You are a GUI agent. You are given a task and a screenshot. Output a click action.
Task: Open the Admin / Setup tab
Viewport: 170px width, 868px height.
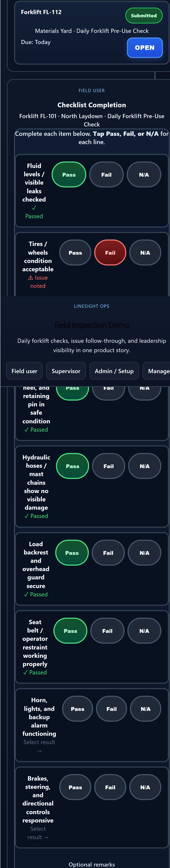(114, 371)
